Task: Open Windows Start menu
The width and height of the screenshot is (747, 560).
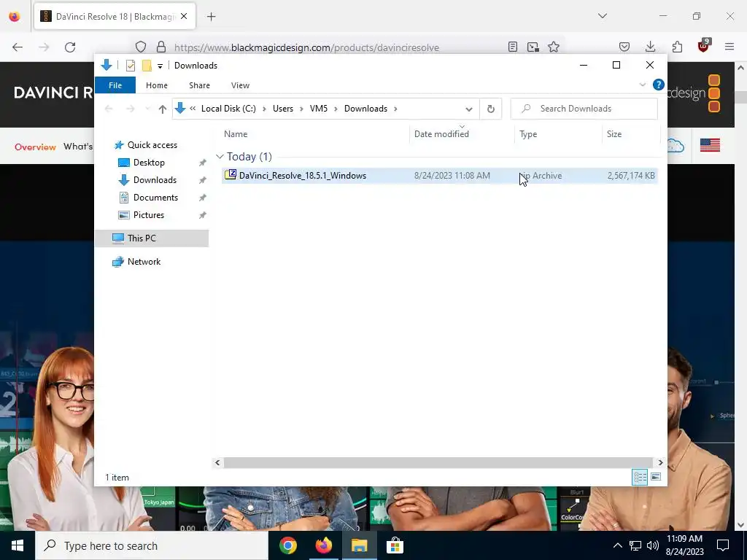Action: tap(18, 545)
